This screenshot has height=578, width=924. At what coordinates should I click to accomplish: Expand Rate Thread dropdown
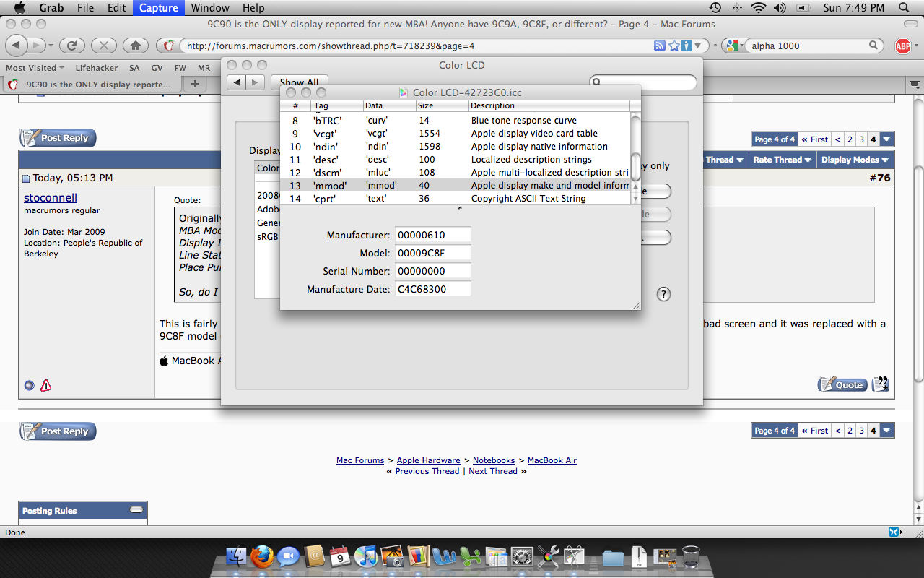tap(782, 160)
